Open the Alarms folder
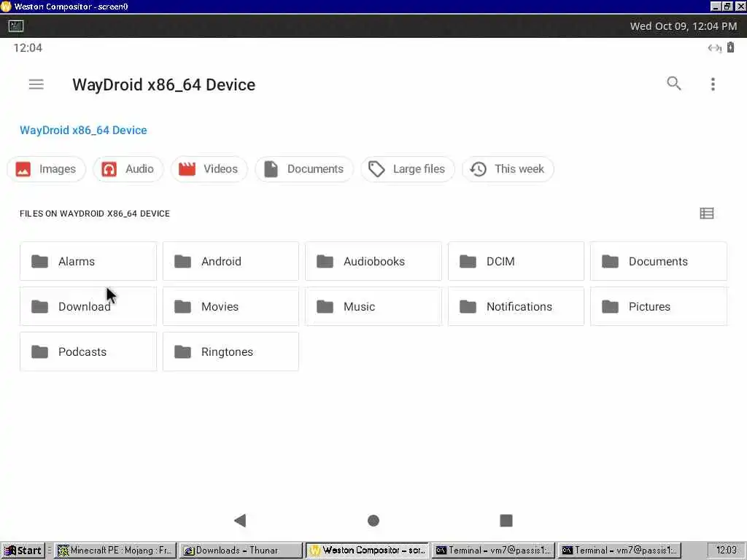 (88, 261)
